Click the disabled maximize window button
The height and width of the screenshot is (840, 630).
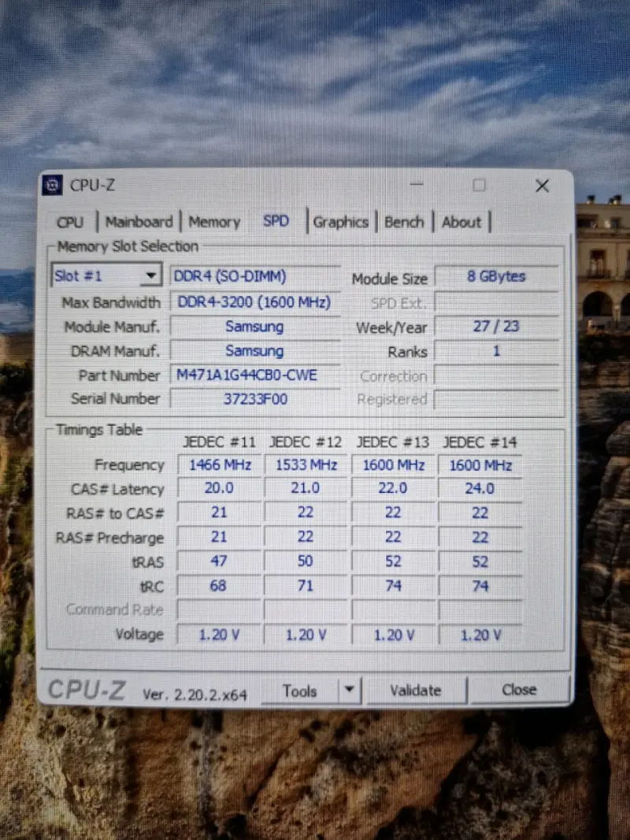(479, 185)
